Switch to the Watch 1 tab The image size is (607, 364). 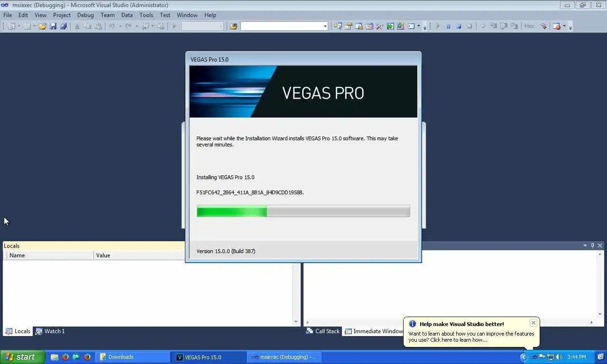point(50,331)
